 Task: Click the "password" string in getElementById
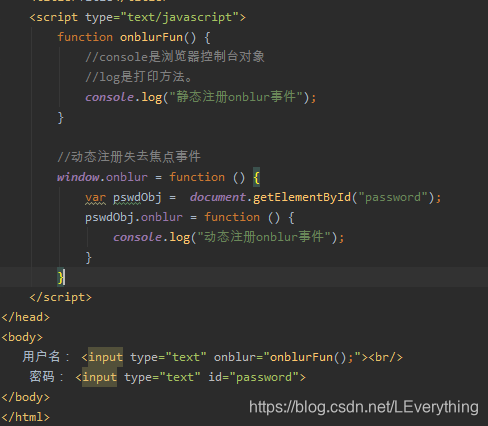(x=393, y=197)
